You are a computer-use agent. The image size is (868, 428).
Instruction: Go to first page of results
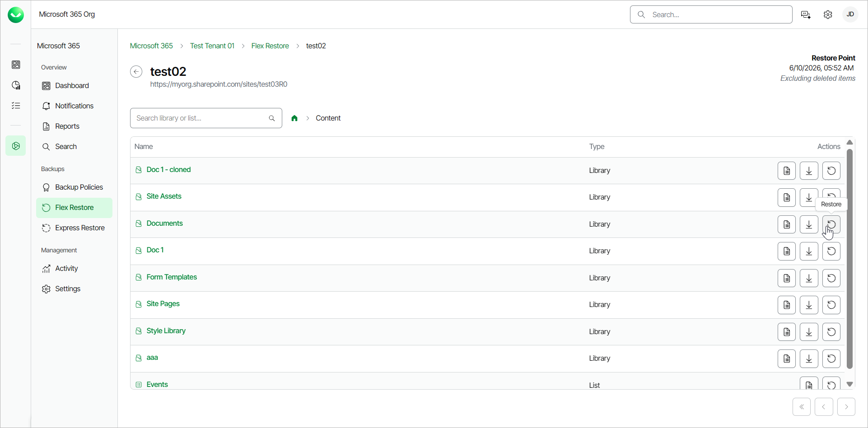coord(802,407)
